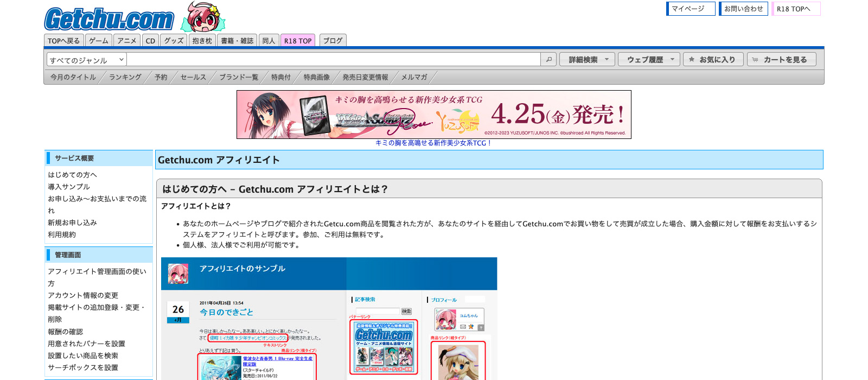Open 設置したい商品を検索 link
Screen dimensions: 868x380
coord(83,356)
